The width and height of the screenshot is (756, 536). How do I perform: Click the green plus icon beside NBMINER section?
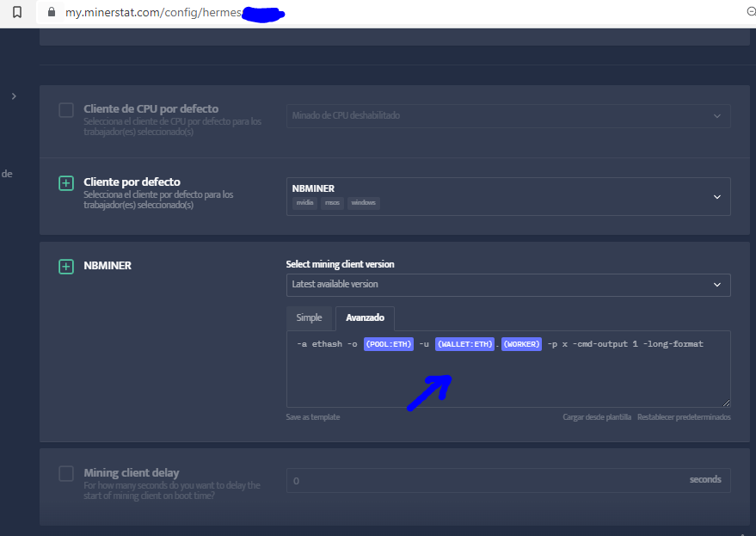tap(66, 267)
